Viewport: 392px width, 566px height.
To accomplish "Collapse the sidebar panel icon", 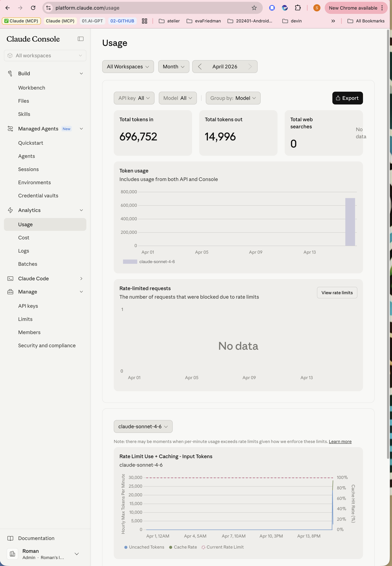I will (x=81, y=39).
